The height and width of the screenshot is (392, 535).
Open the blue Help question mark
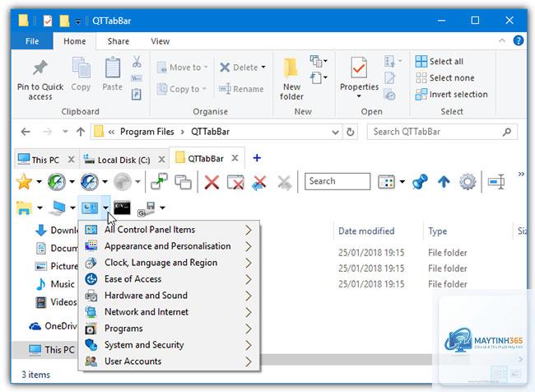(x=519, y=40)
